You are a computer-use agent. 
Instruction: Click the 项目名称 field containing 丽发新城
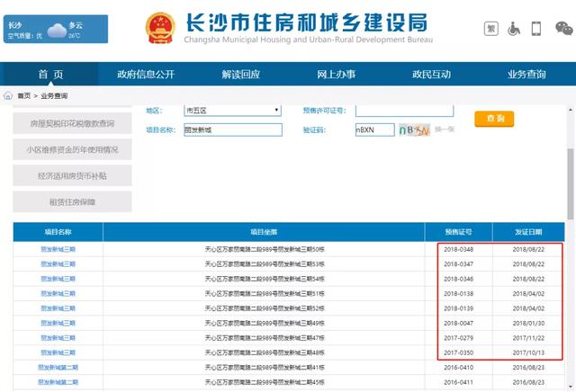(x=232, y=130)
